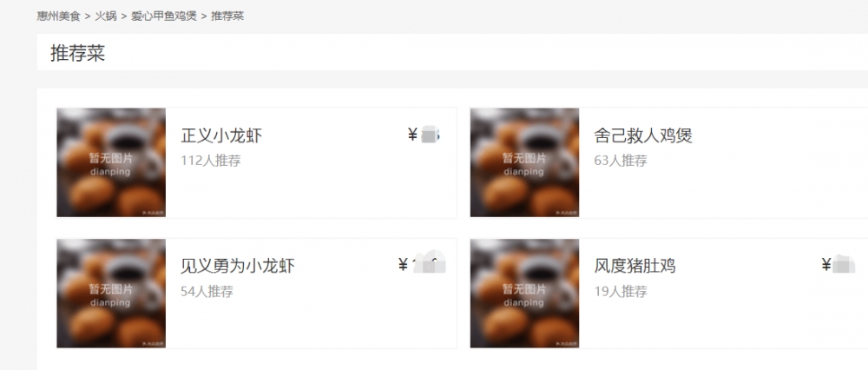This screenshot has height=370, width=868.
Task: View 63人推荐 recommendation count
Action: coord(621,161)
